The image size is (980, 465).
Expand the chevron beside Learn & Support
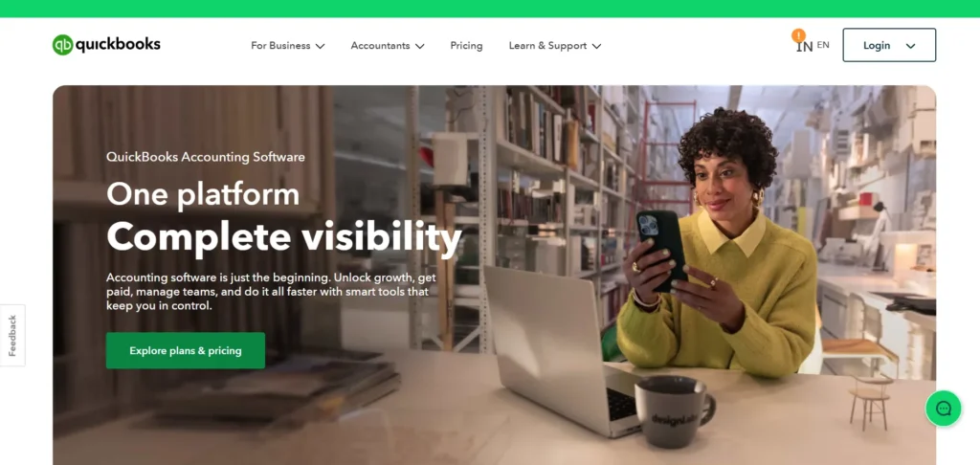pyautogui.click(x=596, y=46)
